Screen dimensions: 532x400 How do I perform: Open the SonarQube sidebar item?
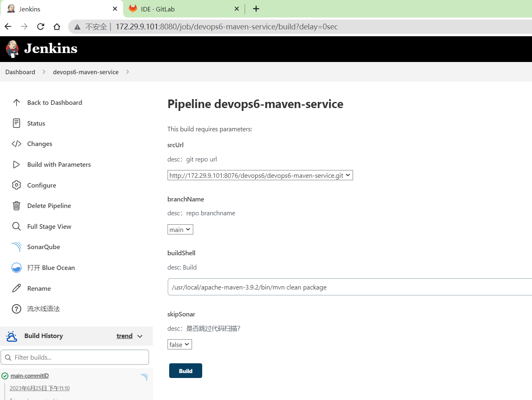44,247
